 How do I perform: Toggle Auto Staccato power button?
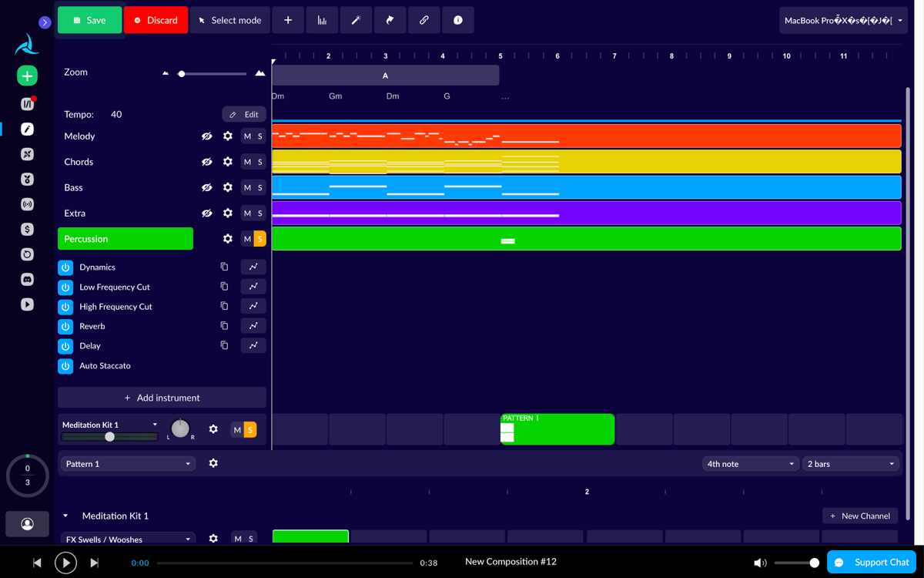[x=65, y=366]
